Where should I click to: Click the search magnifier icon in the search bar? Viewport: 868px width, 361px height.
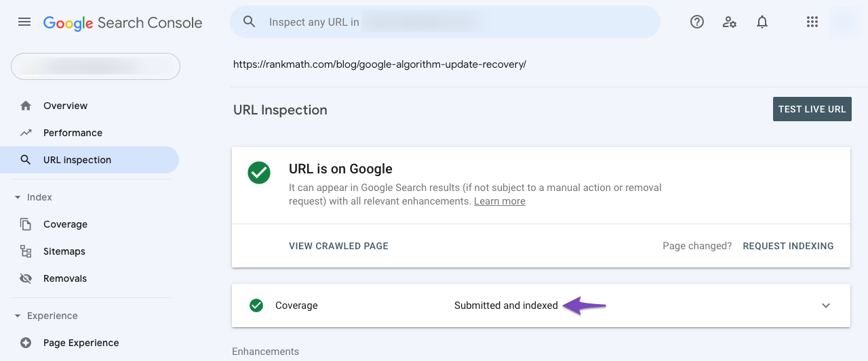point(249,22)
